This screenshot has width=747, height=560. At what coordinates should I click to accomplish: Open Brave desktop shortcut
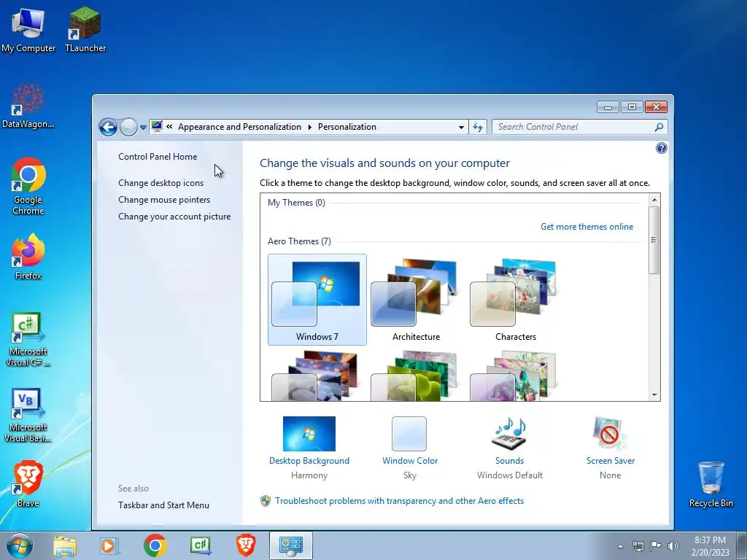click(28, 483)
